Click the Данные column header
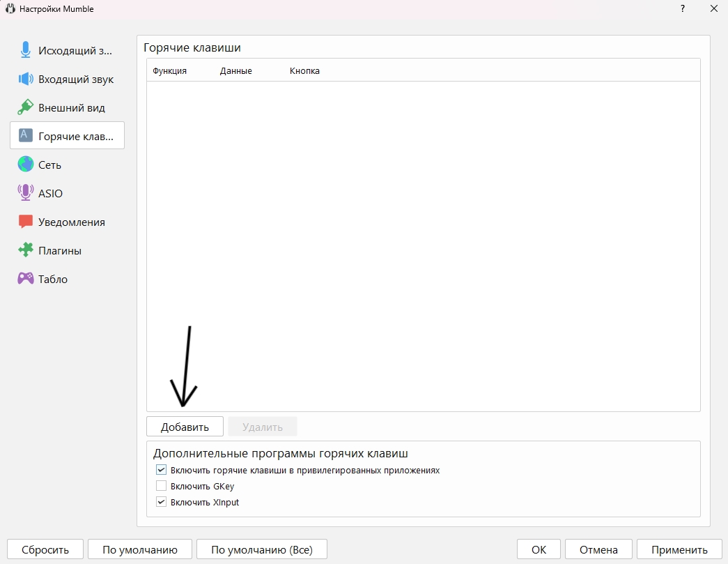This screenshot has width=728, height=564. pos(236,70)
